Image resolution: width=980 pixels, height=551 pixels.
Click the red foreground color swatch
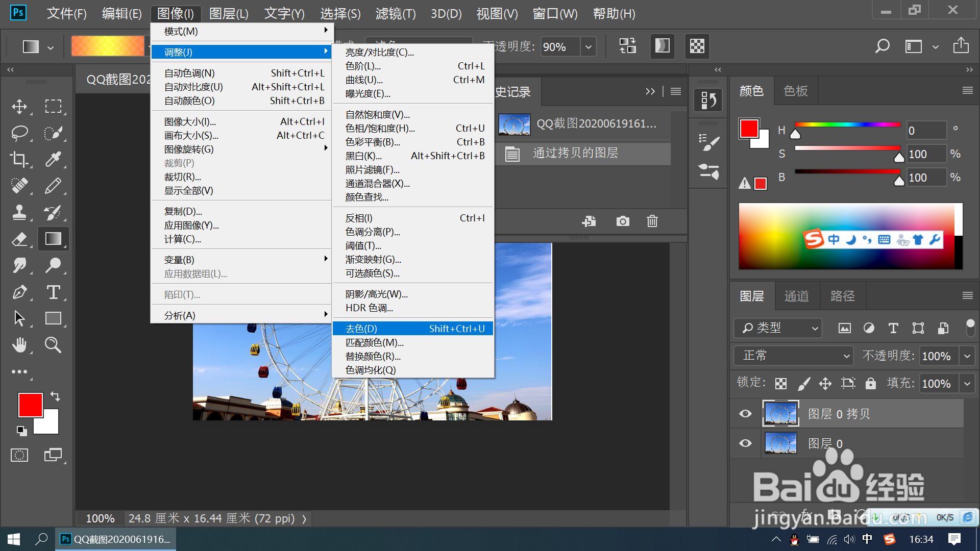click(30, 405)
